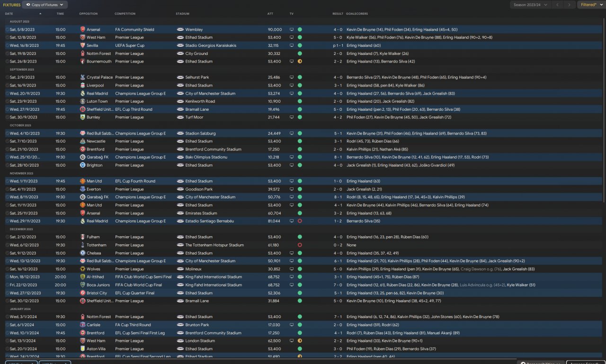Click the Goodison Park stadium icon
Image resolution: width=606 pixels, height=364 pixels.
pyautogui.click(x=180, y=189)
